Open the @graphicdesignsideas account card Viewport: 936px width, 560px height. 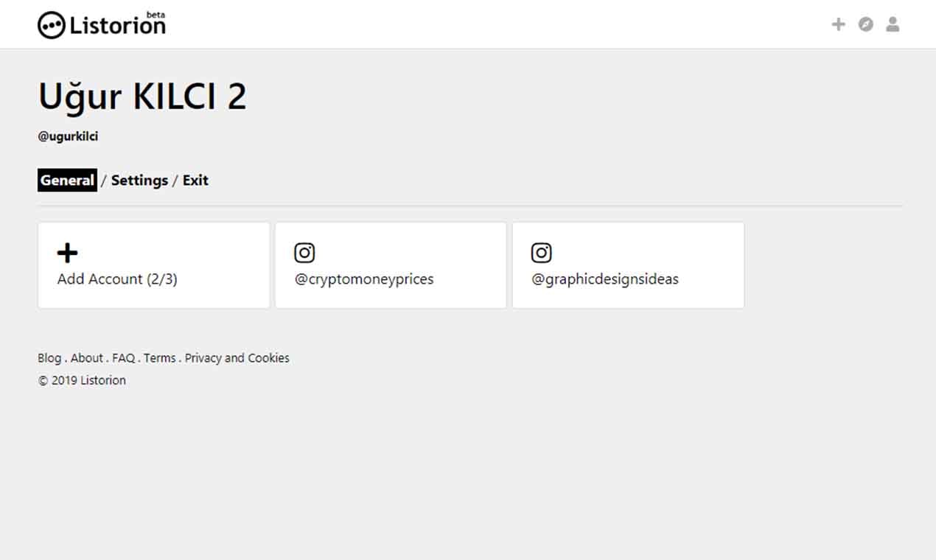[628, 265]
